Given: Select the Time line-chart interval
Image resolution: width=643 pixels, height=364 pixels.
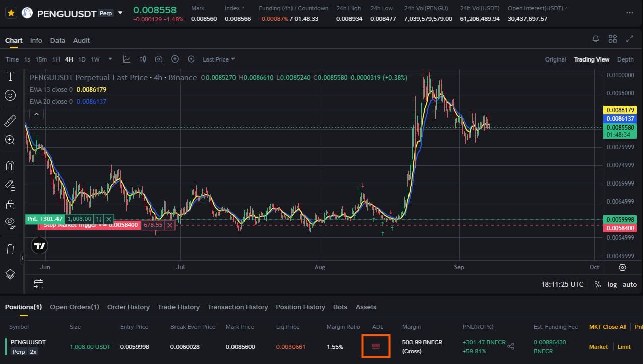Looking at the screenshot, I should pyautogui.click(x=12, y=59).
